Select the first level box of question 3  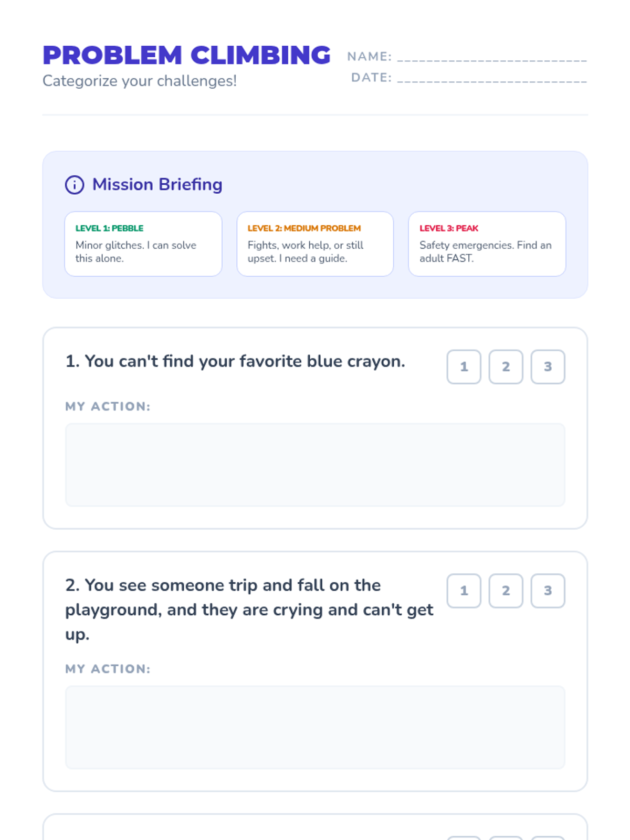(464, 838)
